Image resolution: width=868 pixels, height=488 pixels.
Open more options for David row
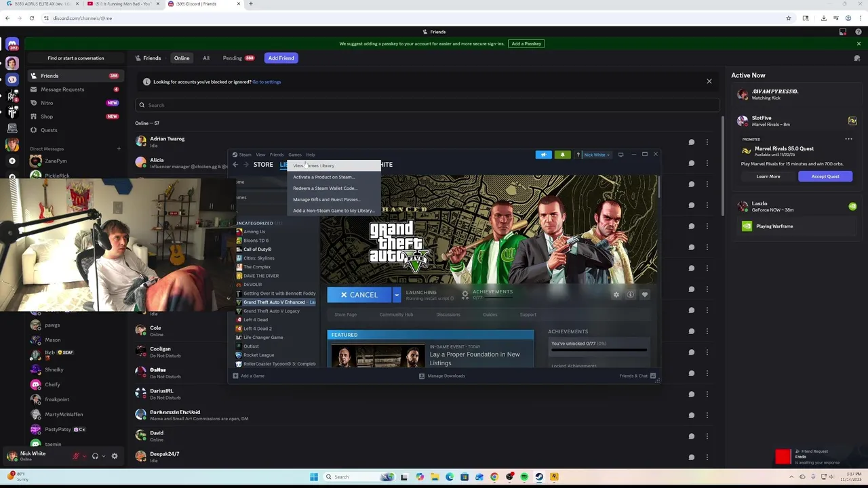click(x=707, y=436)
